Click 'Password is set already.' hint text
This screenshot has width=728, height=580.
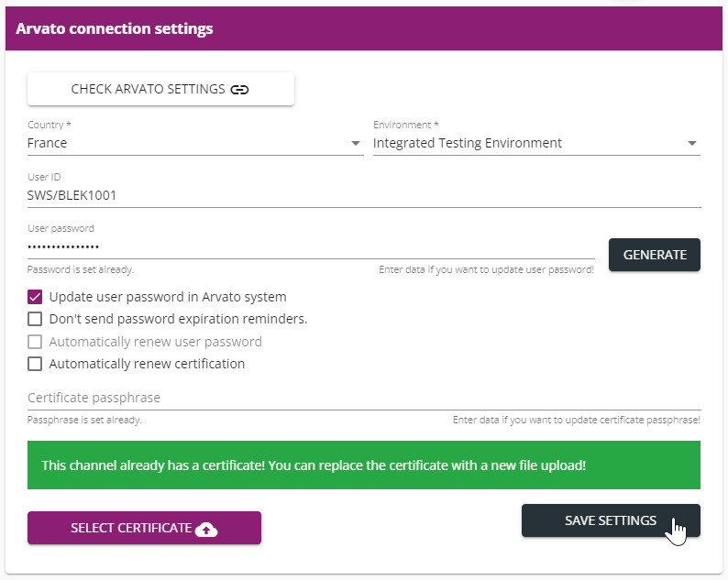click(81, 269)
